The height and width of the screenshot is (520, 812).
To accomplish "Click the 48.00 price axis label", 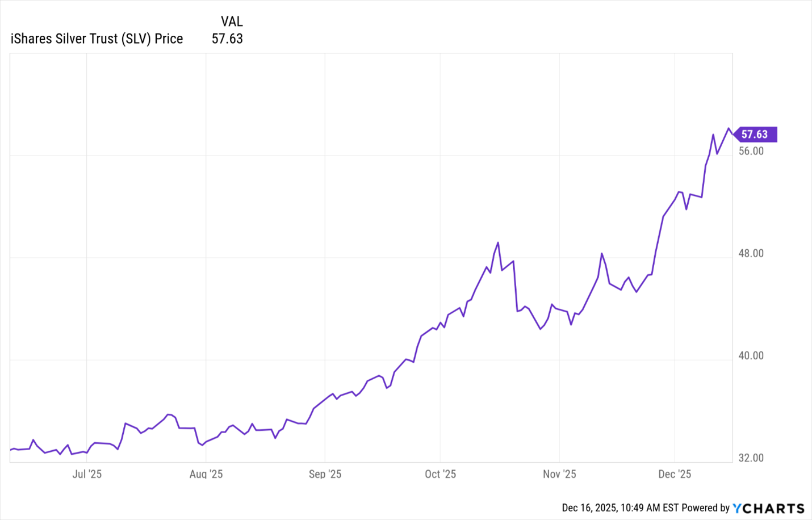I will 751,253.
